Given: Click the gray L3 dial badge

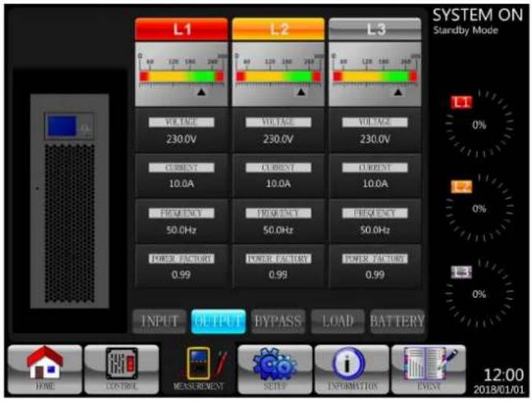Looking at the screenshot, I should click(461, 272).
